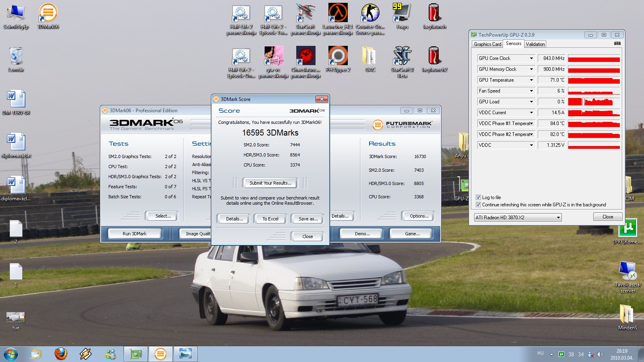Viewport: 644px width, 362px height.
Task: Click Submit Your Results button
Action: point(270,183)
